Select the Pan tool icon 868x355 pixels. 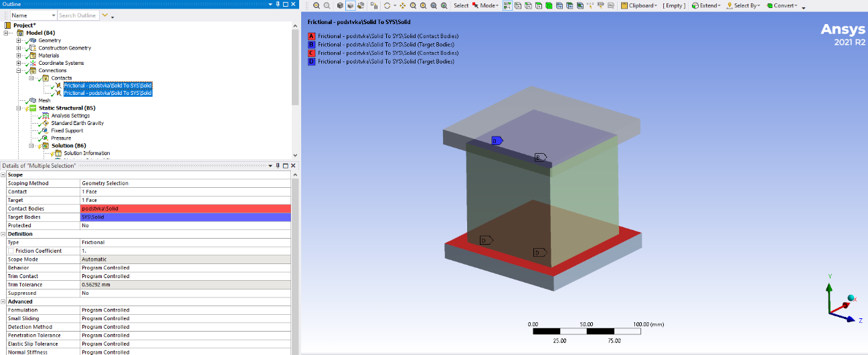402,5
